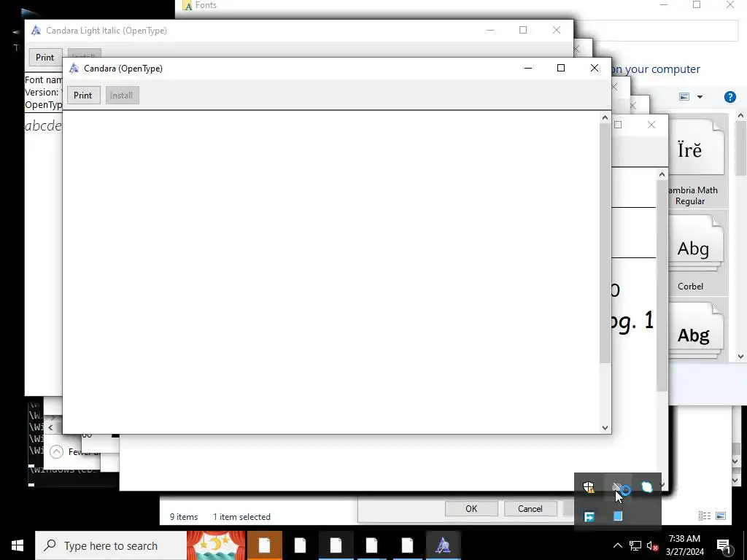Maximize the Fonts window

coord(697,5)
